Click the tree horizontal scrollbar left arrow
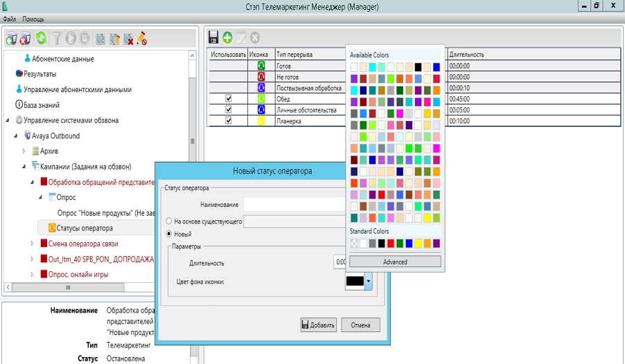The height and width of the screenshot is (364, 625). pos(8,286)
